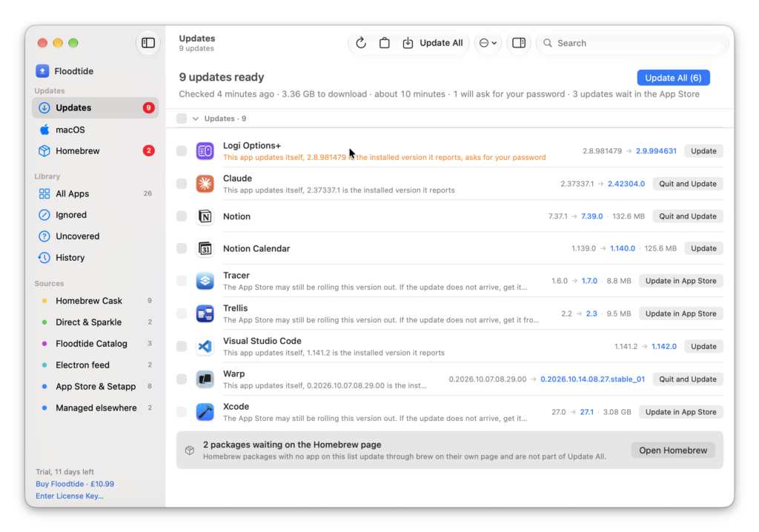Show All Apps in the Library
The width and height of the screenshot is (759, 532).
click(96, 193)
